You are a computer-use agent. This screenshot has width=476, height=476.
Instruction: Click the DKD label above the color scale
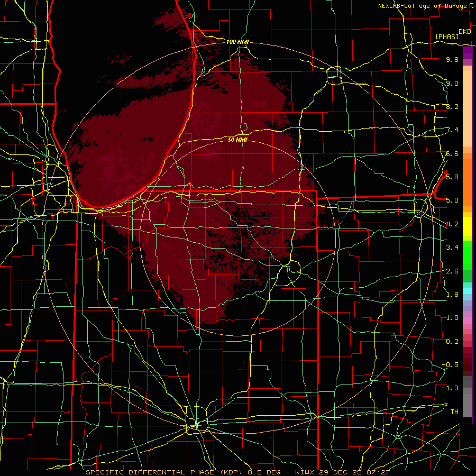tap(464, 32)
